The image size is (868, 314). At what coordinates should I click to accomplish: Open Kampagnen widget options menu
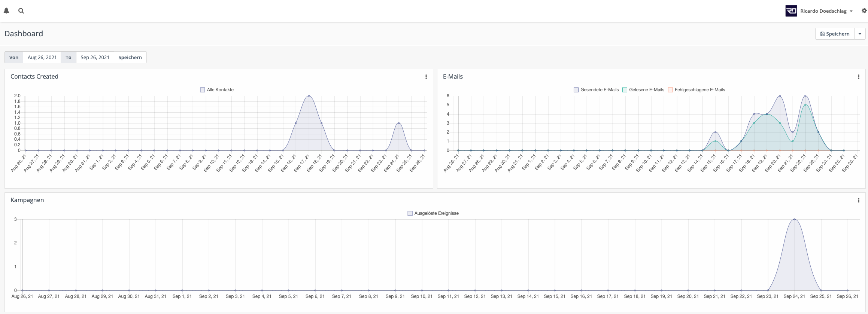point(859,200)
